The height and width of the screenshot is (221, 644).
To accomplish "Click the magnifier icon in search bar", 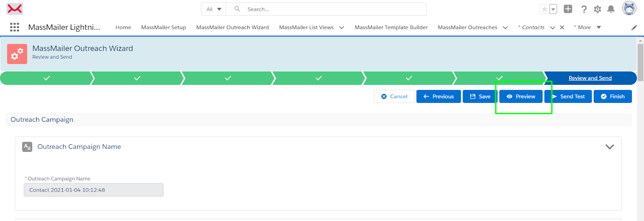I will click(237, 9).
